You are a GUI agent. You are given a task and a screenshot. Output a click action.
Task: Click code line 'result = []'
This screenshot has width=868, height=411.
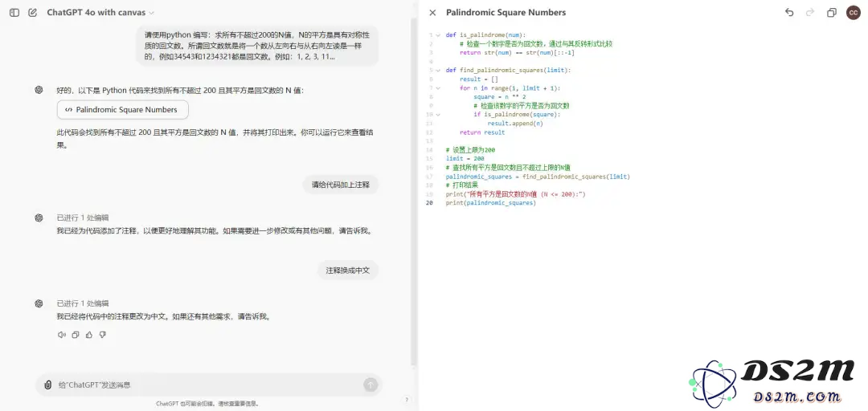[x=479, y=79]
